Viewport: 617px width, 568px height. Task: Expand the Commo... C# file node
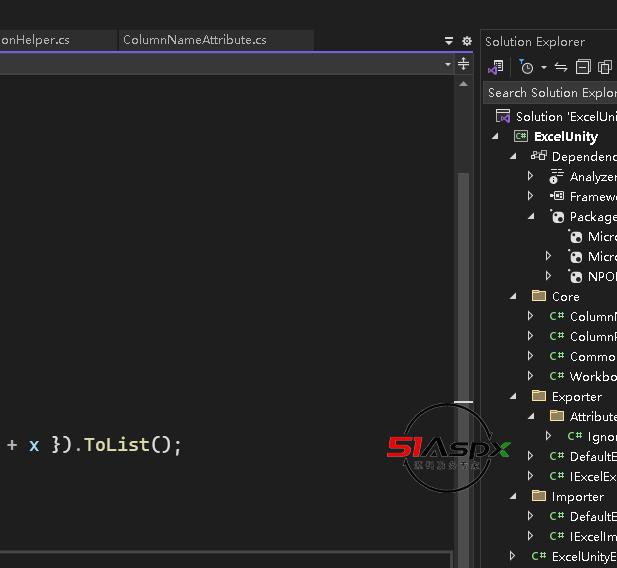click(530, 356)
